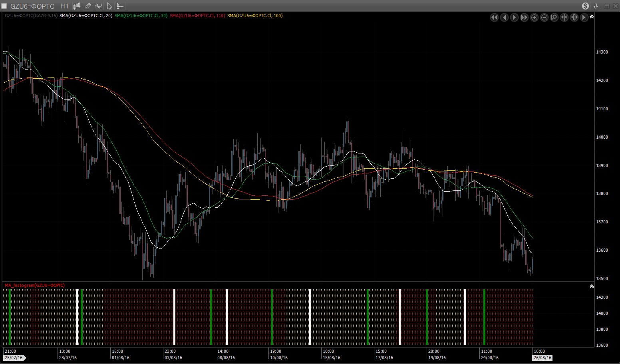
Task: Open the candlestick chart type selector
Action: pos(77,6)
